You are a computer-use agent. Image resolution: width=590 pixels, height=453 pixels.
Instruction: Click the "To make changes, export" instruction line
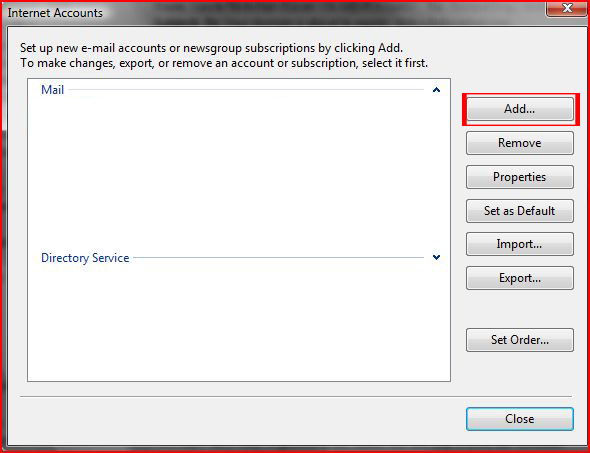(x=224, y=63)
